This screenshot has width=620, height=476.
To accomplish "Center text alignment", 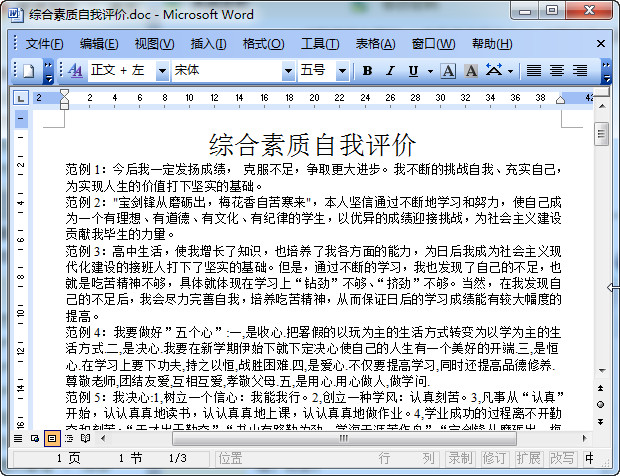I will (x=557, y=71).
